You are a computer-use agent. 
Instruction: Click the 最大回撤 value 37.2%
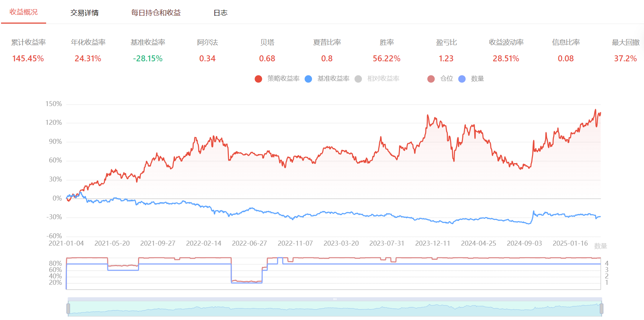pyautogui.click(x=625, y=59)
